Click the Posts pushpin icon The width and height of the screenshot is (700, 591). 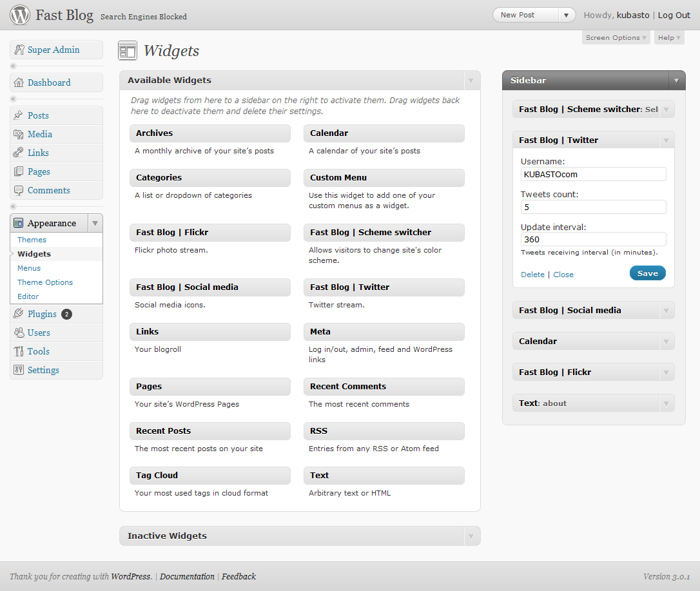(19, 115)
